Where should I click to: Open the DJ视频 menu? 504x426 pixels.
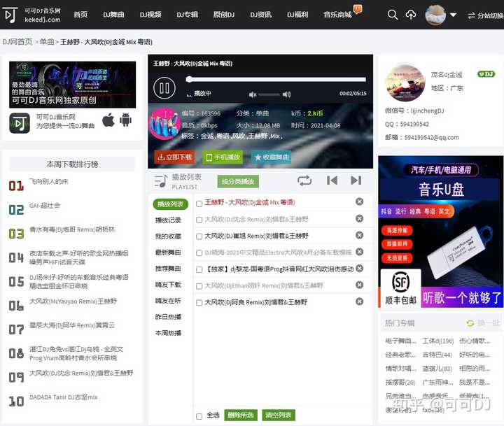click(x=150, y=15)
